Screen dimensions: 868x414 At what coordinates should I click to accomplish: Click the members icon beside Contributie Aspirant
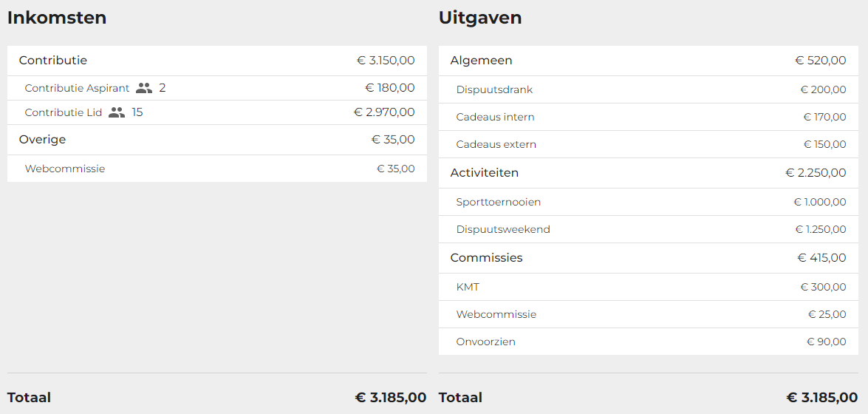coord(144,88)
